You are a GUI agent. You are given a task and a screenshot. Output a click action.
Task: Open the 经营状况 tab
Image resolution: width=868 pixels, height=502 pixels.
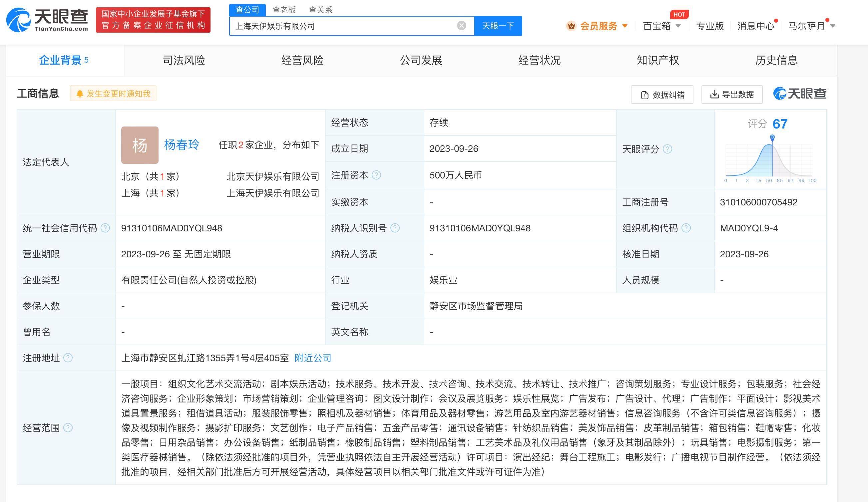pyautogui.click(x=539, y=60)
